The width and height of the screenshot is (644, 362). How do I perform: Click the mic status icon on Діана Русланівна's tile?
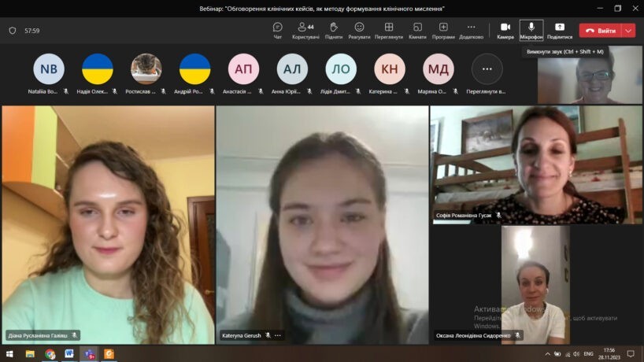click(74, 335)
